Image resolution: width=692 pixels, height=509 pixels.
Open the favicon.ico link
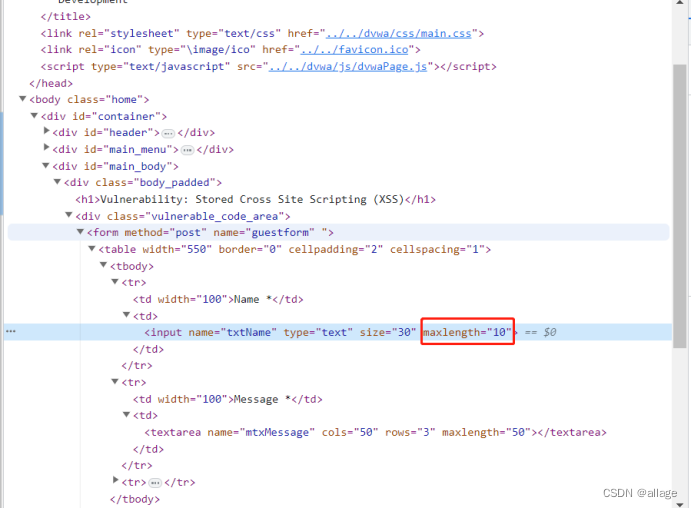[354, 50]
